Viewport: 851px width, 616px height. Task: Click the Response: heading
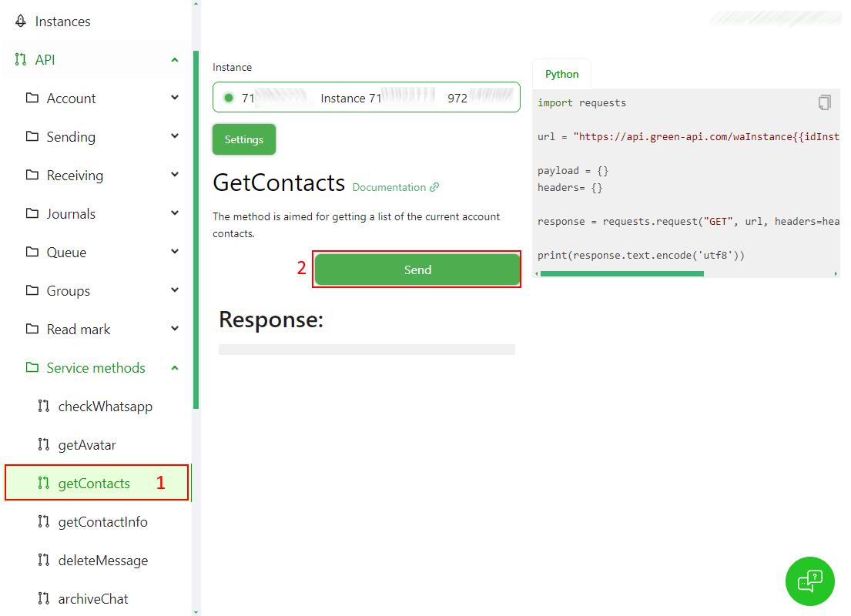[x=271, y=320]
